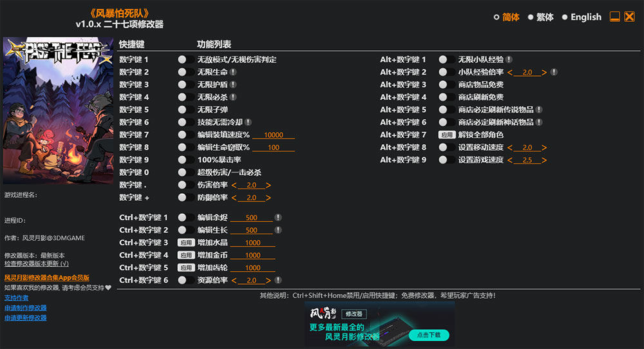Click the info icon beside 无限小队经验
This screenshot has width=644, height=349.
[x=509, y=59]
